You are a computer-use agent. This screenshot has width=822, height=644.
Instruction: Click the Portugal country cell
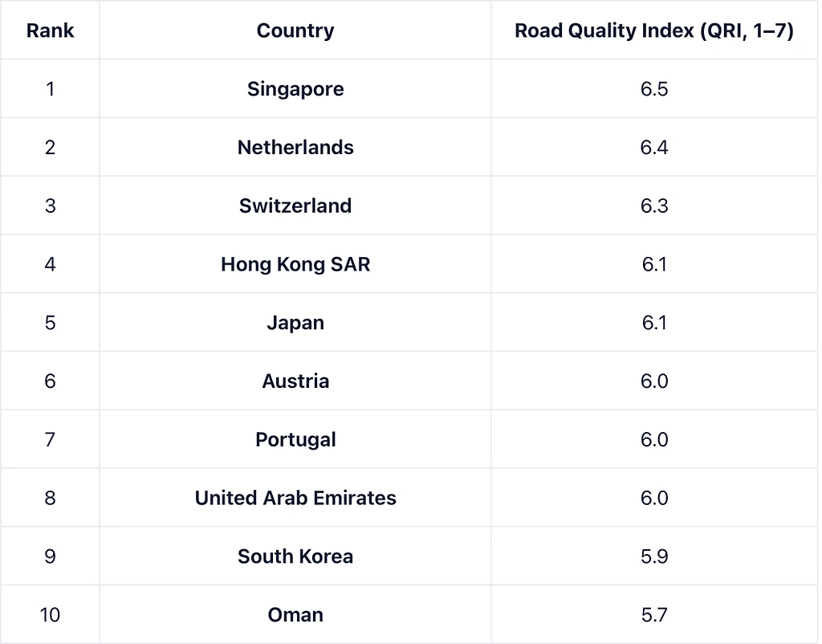[x=295, y=439]
